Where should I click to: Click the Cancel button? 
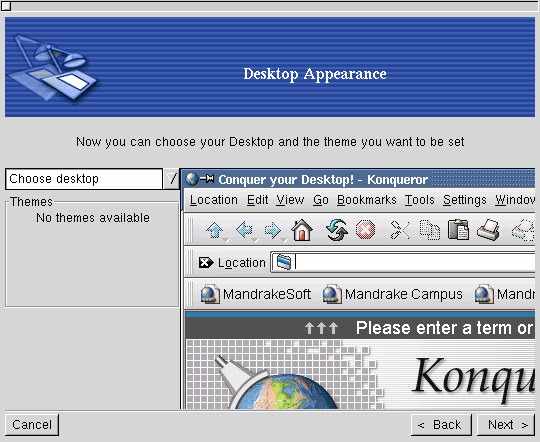tap(32, 425)
